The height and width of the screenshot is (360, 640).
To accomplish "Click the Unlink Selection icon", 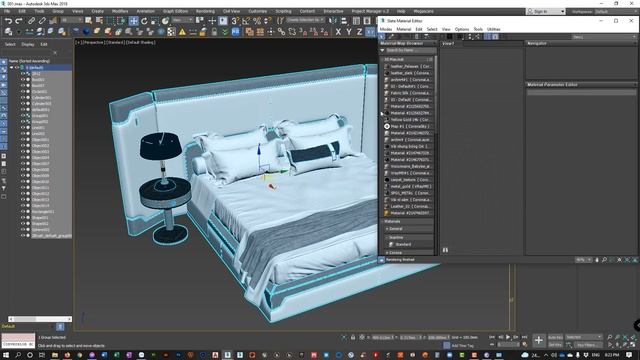I will pos(42,21).
